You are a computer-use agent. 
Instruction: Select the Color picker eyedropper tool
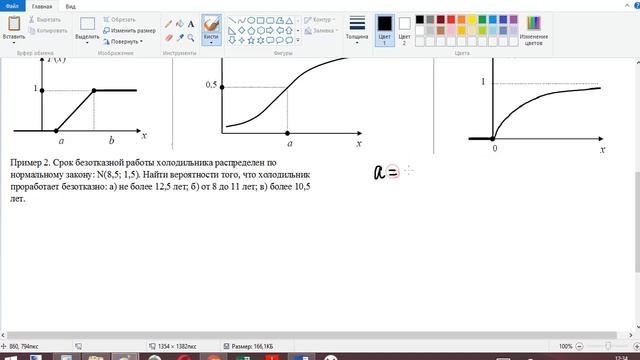(x=180, y=38)
